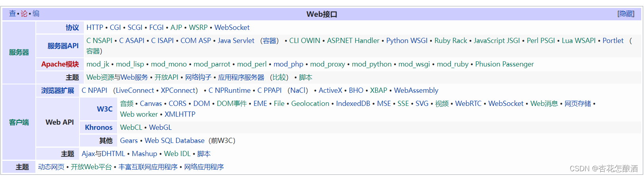Viewport: 644px width, 176px height.
Task: Follow the 服务器API heading link
Action: click(63, 46)
